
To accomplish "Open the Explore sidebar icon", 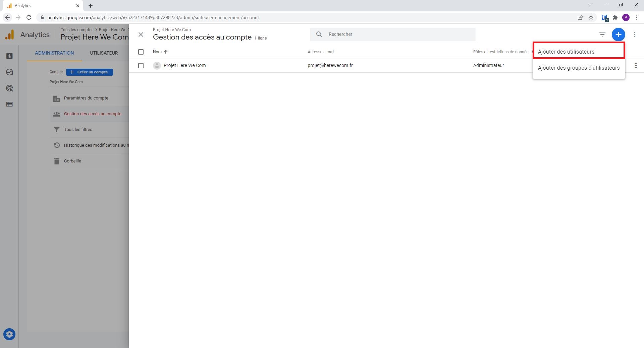I will point(9,72).
